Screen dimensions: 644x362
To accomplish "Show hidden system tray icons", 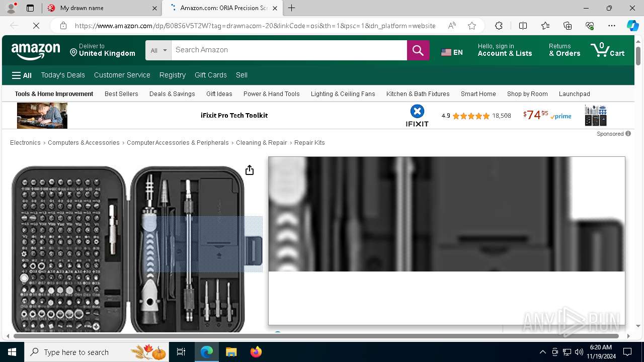I will tap(542, 352).
